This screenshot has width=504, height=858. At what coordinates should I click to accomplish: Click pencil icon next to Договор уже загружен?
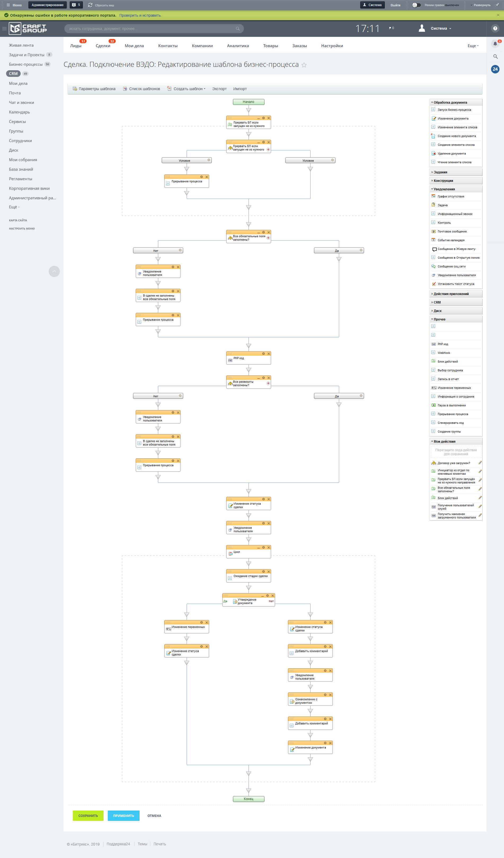[480, 463]
